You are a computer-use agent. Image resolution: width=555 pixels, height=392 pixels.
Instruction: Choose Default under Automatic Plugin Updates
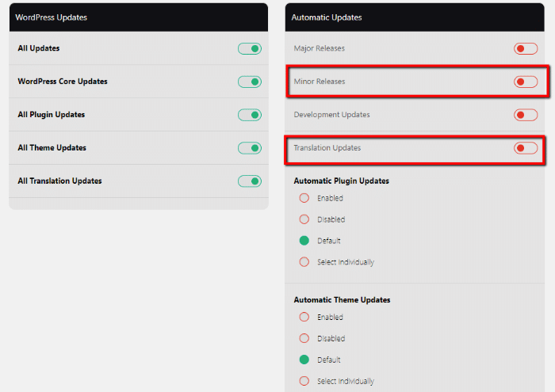pyautogui.click(x=304, y=241)
